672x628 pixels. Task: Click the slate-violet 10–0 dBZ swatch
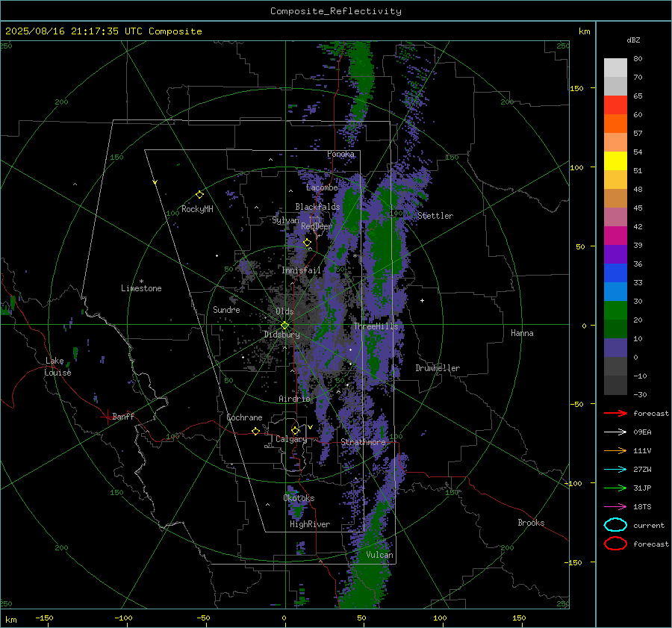pyautogui.click(x=615, y=348)
